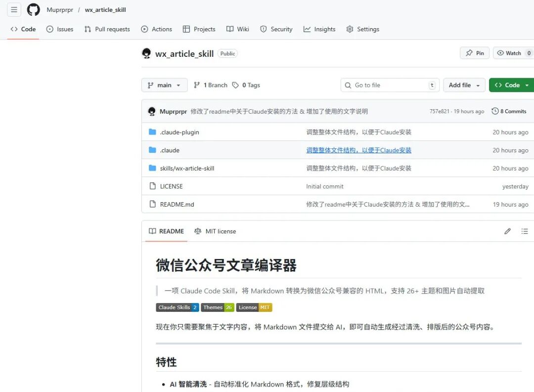Image resolution: width=534 pixels, height=392 pixels.
Task: Click 'yesterday' in the LICENSE row
Action: [x=515, y=186]
